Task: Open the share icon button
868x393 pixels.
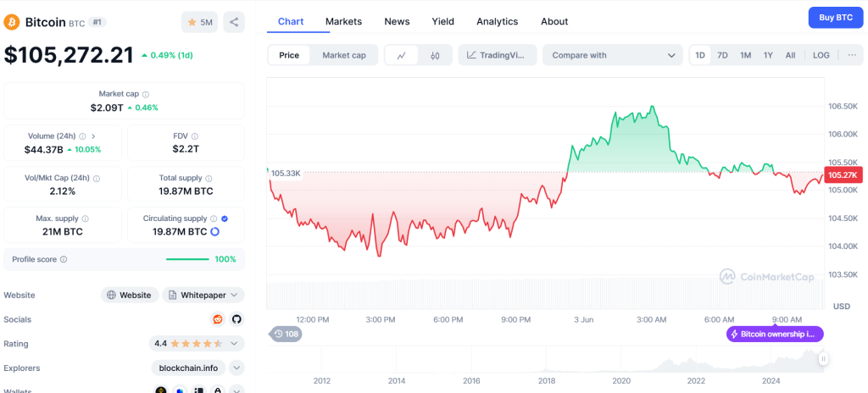Action: point(234,22)
